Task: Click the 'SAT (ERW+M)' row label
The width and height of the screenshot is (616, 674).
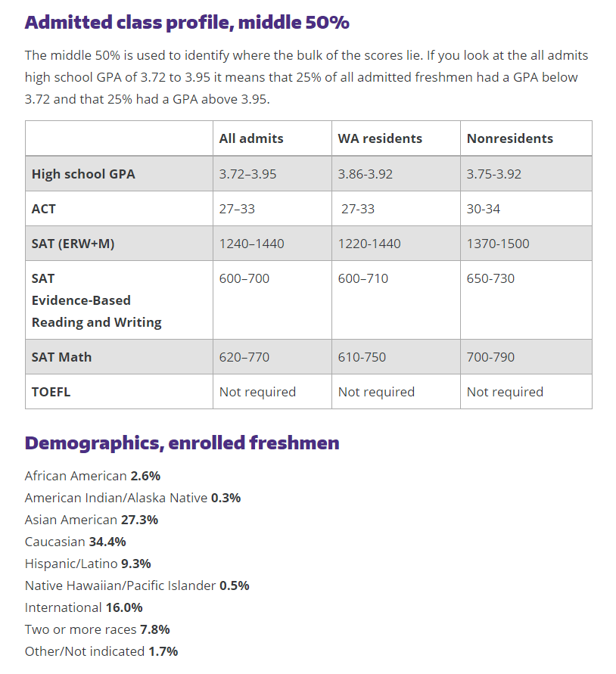Action: [73, 244]
